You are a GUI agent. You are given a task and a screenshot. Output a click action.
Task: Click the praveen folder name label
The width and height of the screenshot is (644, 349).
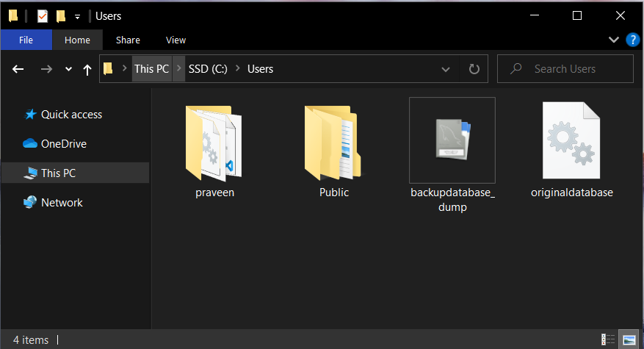click(x=214, y=193)
